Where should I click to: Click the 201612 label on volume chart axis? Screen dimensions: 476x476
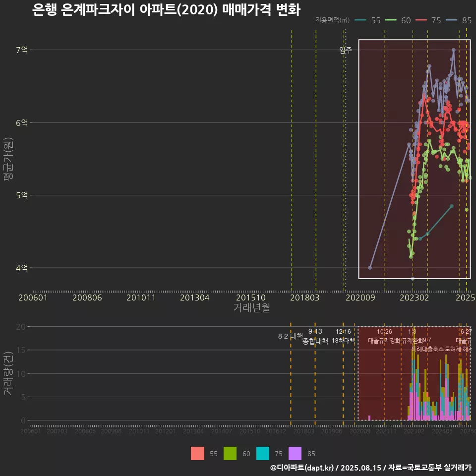tap(276, 431)
